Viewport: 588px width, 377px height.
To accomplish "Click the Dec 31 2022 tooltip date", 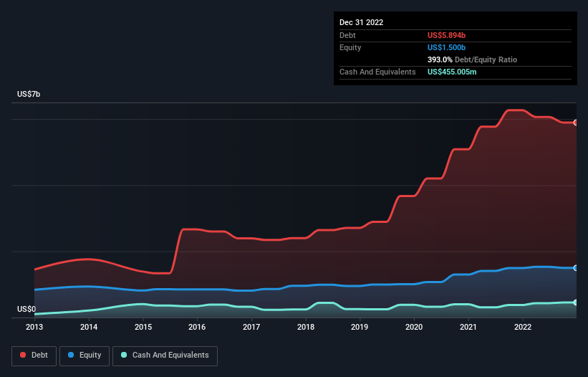I will 361,22.
